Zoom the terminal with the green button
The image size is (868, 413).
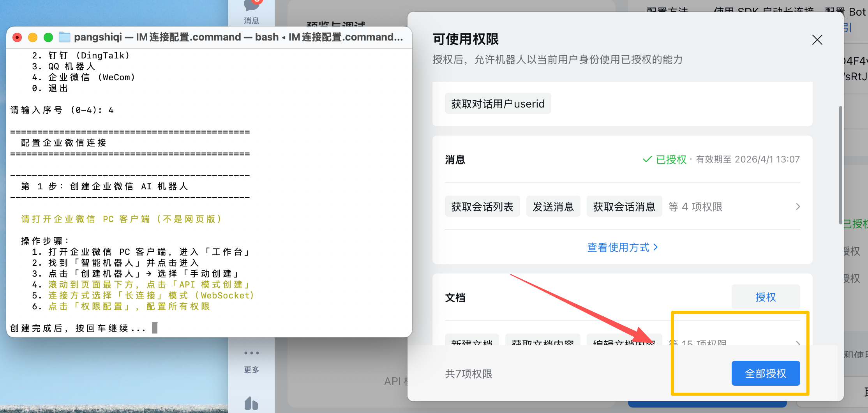coord(48,37)
